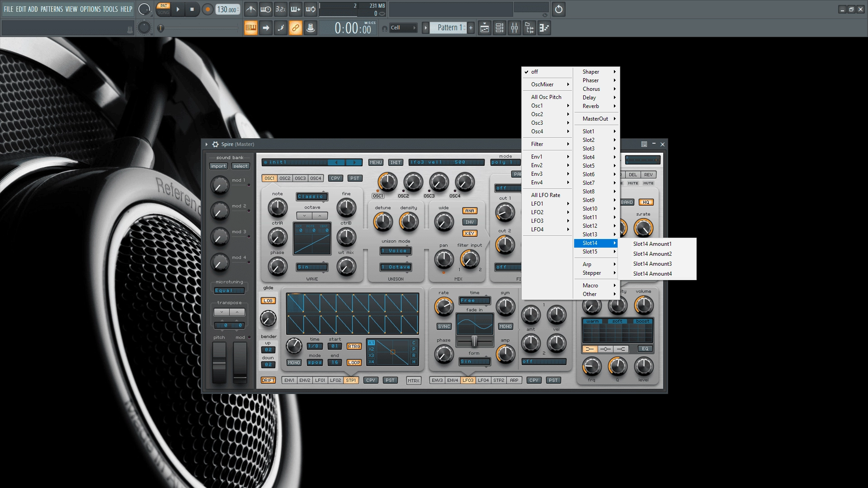The height and width of the screenshot is (488, 868).
Task: Toggle the glide LOG button
Action: click(x=268, y=300)
